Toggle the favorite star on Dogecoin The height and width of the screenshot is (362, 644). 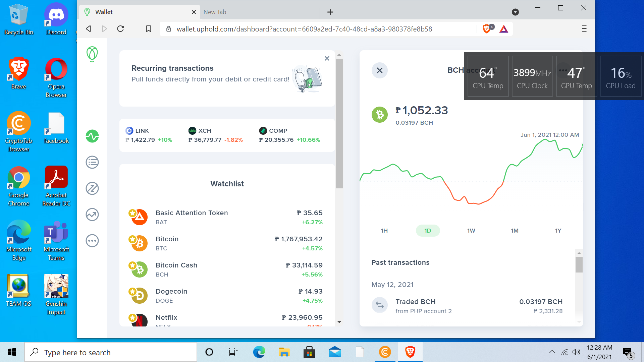coord(132,292)
